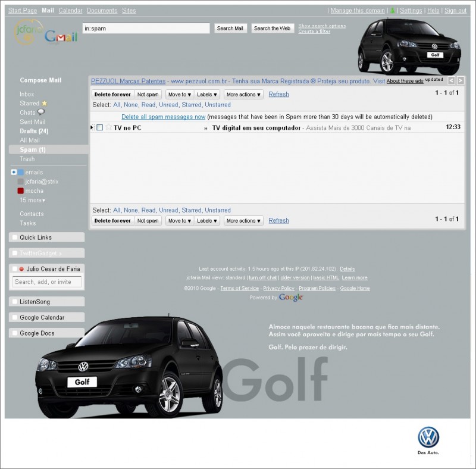Click the About these ads link
This screenshot has width=476, height=469.
pos(405,81)
